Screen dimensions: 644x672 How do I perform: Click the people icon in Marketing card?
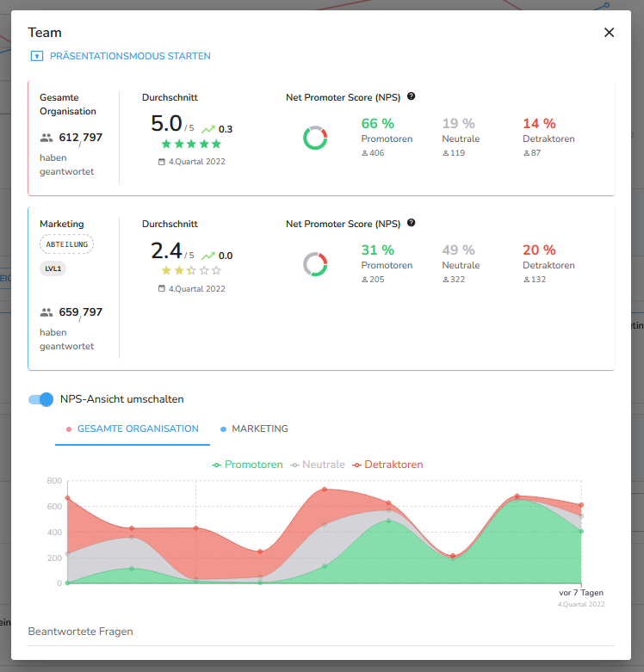coord(46,312)
